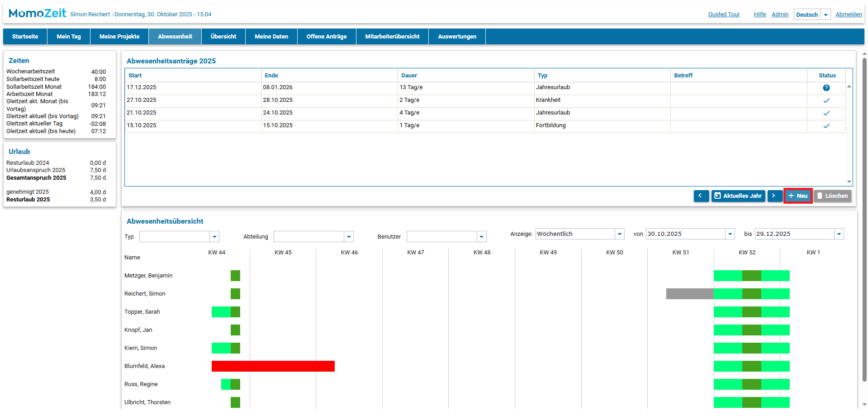Jump to Aktuelles Jahr
The image size is (868, 416).
point(738,196)
